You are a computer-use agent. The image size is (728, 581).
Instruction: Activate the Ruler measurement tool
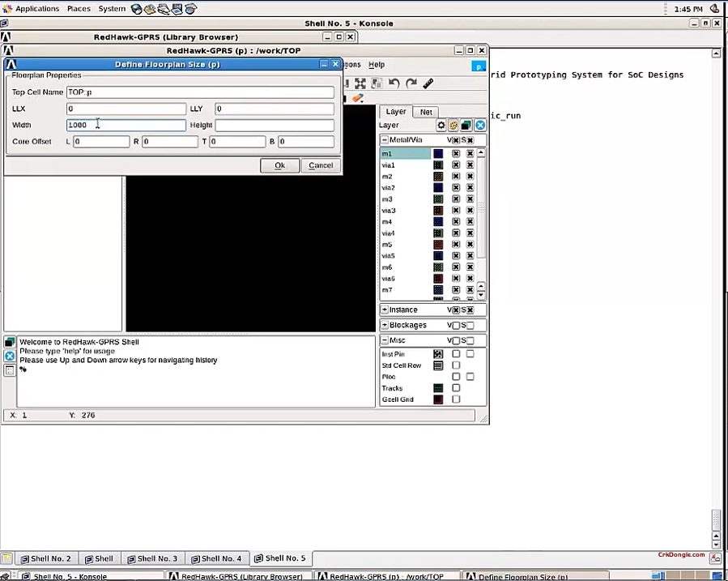click(428, 82)
